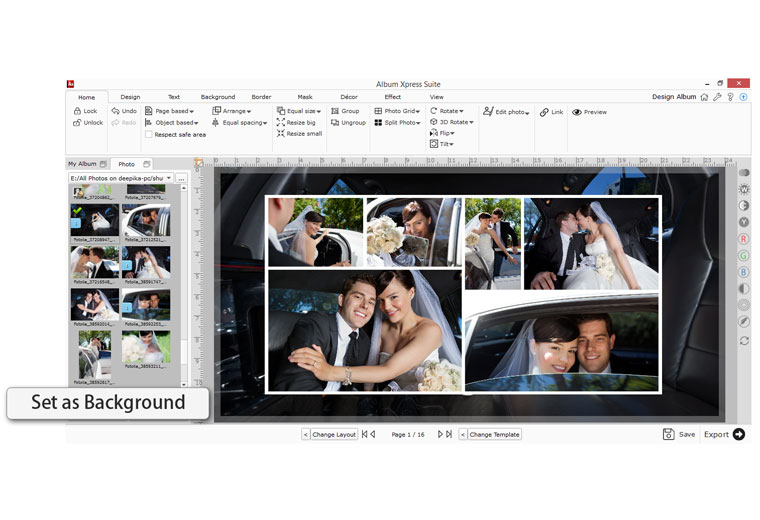
Task: Go to the previous page
Action: tap(373, 434)
